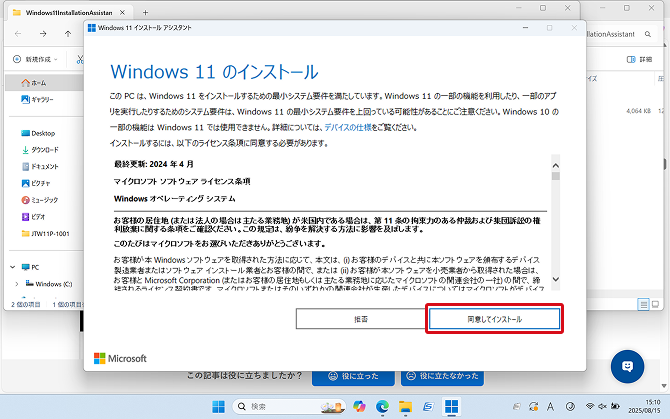
Task: Click the taskbar 検索 search box
Action: point(289,407)
